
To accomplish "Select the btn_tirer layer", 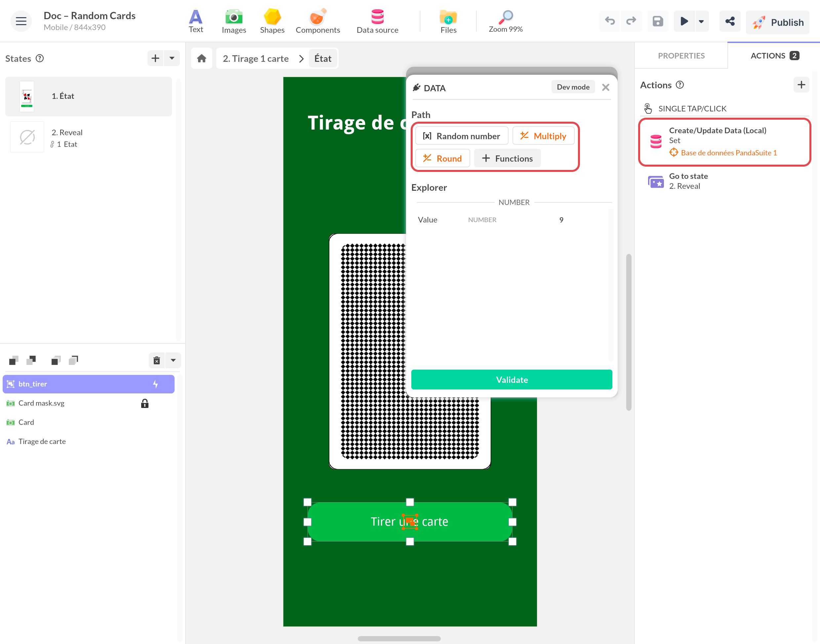I will pyautogui.click(x=88, y=384).
